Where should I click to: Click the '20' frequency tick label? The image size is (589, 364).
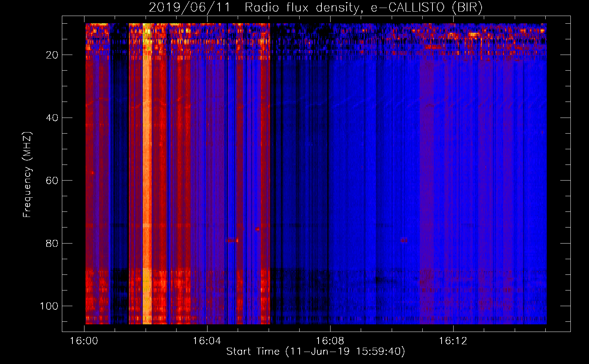click(52, 55)
